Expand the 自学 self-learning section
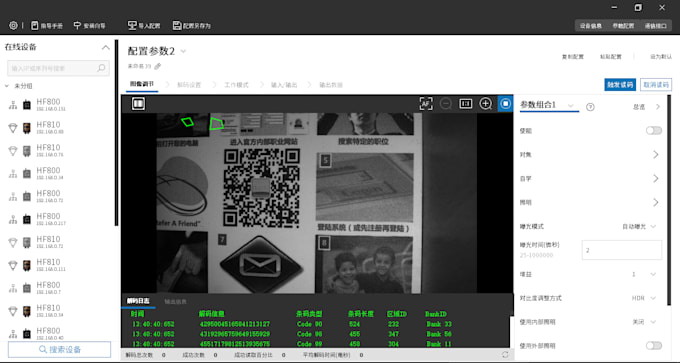Screen dimensions: 680x363 [656, 178]
